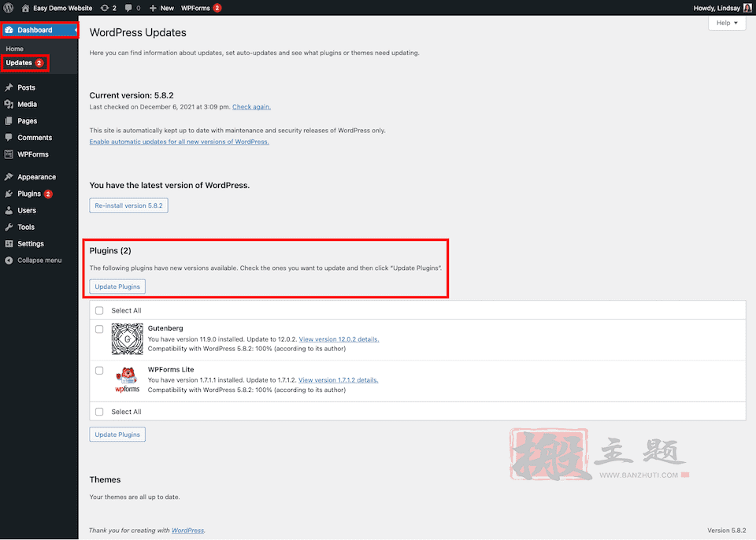Image resolution: width=756 pixels, height=540 pixels.
Task: Click Collapse menu text
Action: [x=39, y=261]
